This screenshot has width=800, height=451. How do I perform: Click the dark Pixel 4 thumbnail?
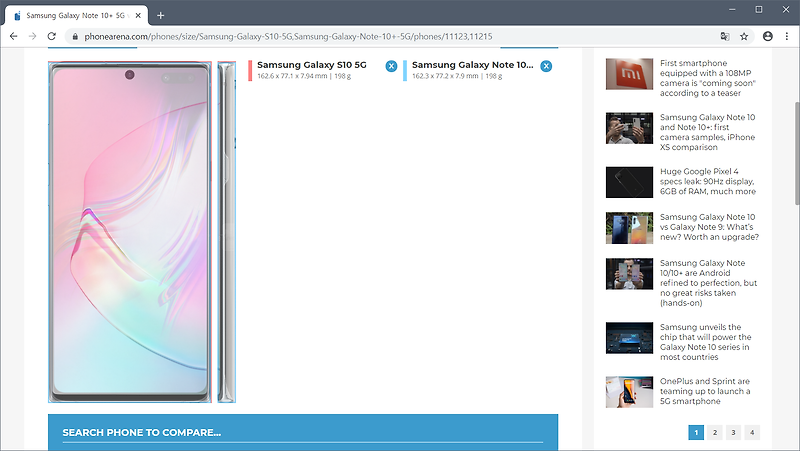pos(629,182)
